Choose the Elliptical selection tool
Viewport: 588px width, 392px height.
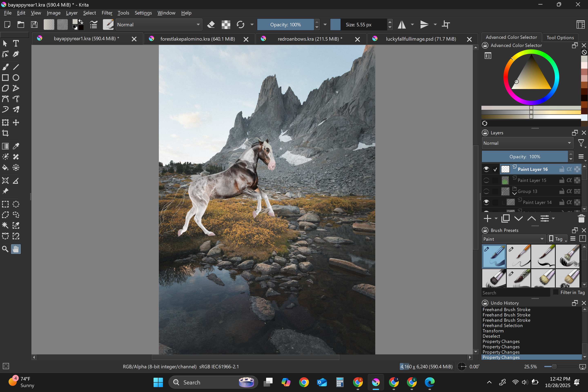pos(16,204)
